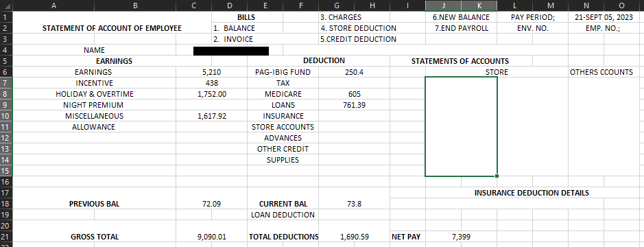644x247 pixels.
Task: Click the STORE ACCOUNTS cell
Action: tap(283, 126)
